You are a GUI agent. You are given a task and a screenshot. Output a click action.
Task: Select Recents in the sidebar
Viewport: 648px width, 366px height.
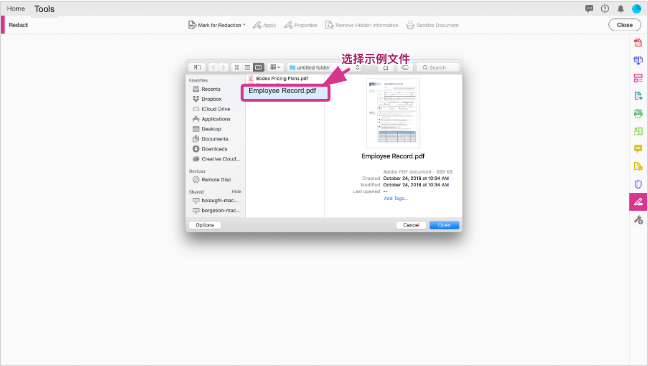click(211, 89)
